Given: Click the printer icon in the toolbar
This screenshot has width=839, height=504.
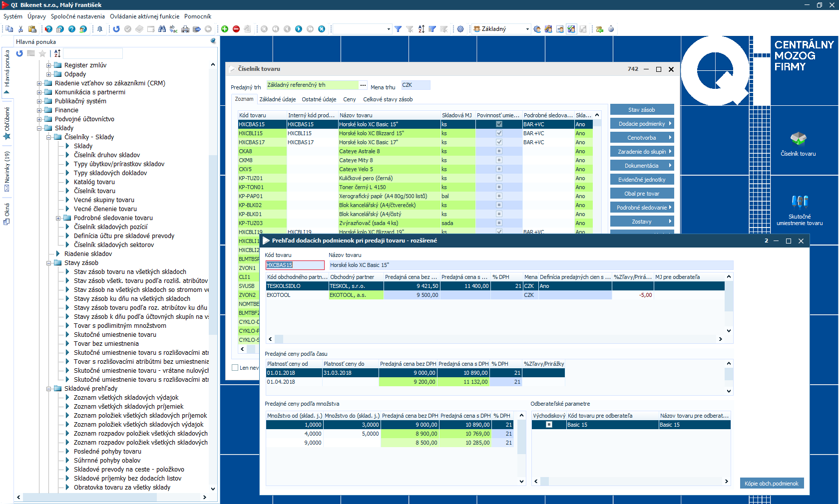Looking at the screenshot, I should tap(185, 29).
